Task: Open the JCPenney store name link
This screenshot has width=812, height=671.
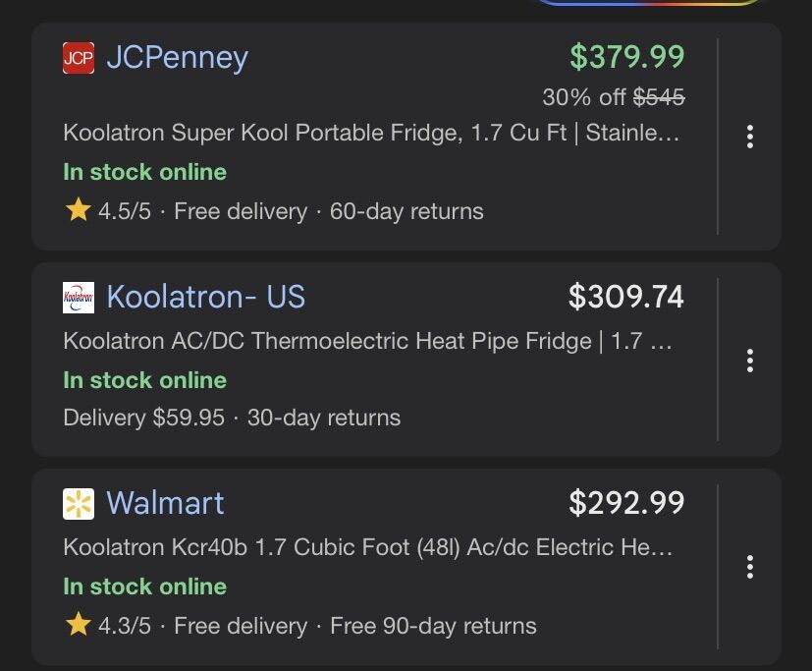Action: point(177,58)
